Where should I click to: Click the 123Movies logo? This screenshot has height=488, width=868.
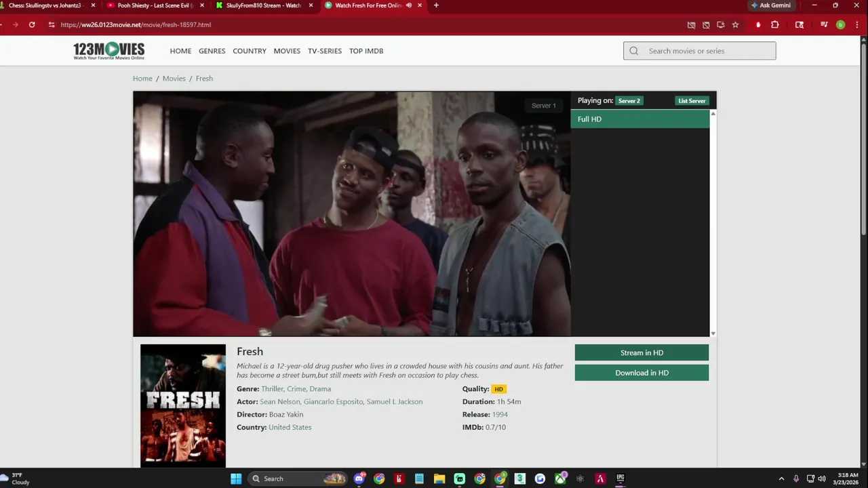[x=108, y=51]
